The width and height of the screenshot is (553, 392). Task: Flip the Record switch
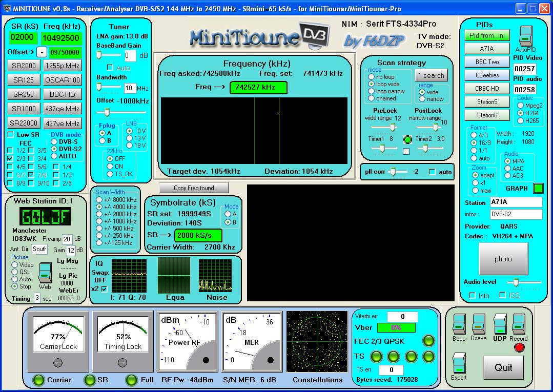(519, 324)
